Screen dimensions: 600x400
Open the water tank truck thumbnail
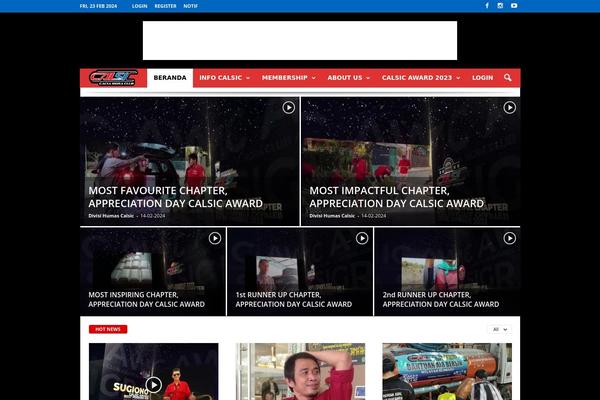(447, 371)
